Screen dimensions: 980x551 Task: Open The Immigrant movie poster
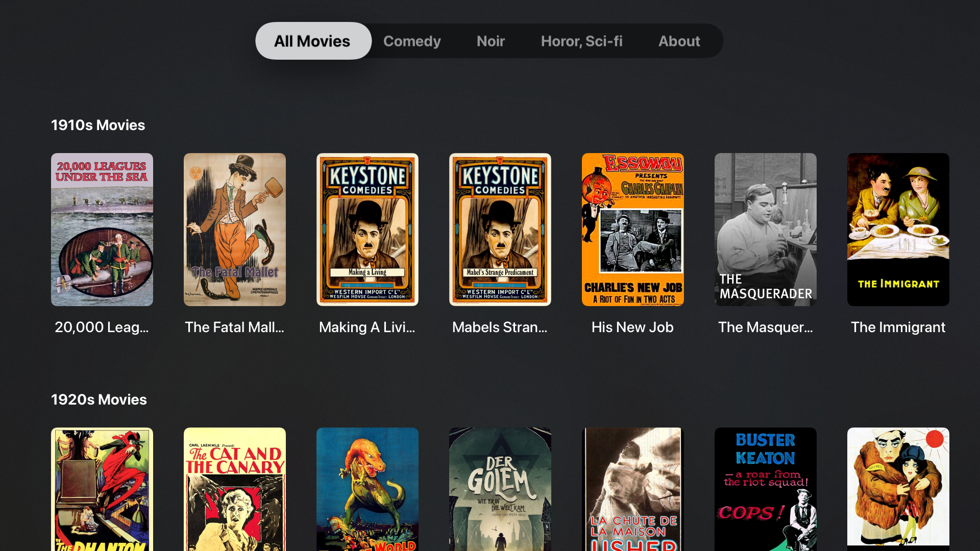[898, 230]
